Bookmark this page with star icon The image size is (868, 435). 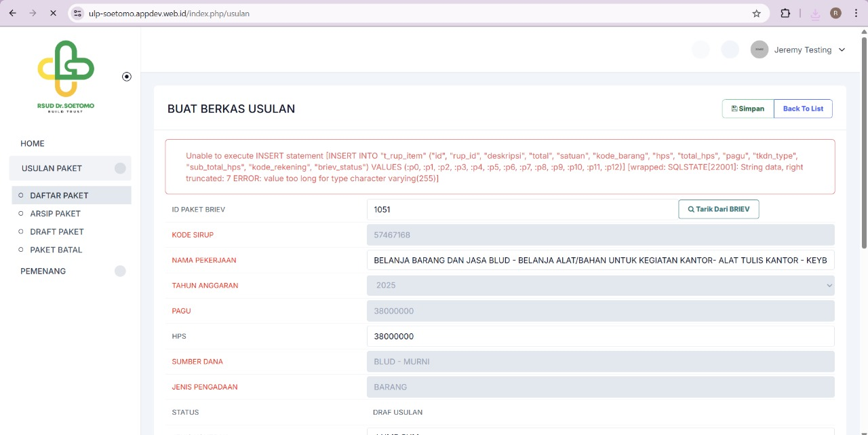click(756, 13)
